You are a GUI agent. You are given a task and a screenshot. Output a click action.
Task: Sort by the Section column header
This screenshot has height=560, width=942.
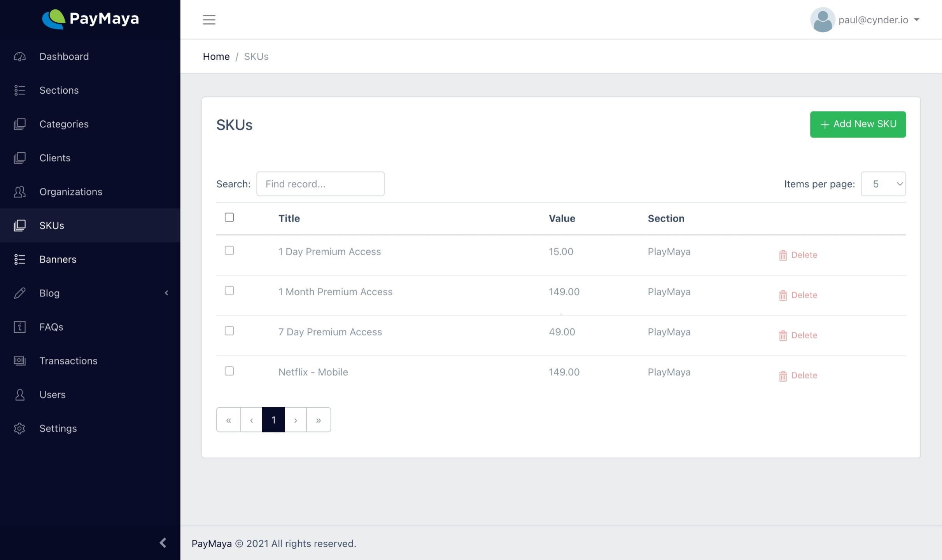tap(666, 218)
